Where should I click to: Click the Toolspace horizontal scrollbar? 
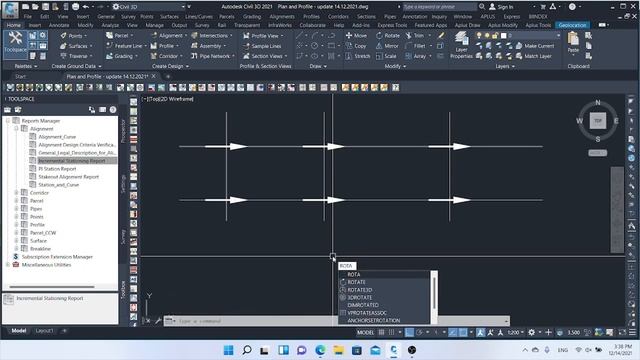point(52,287)
